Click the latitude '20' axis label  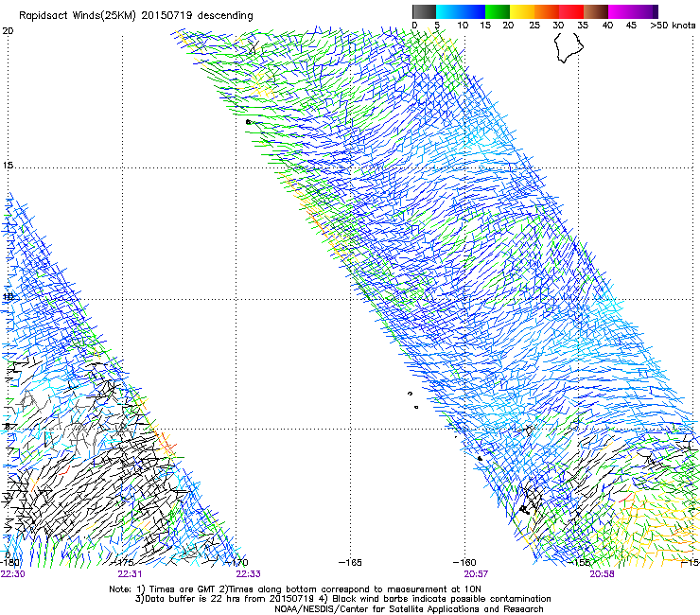(x=8, y=31)
